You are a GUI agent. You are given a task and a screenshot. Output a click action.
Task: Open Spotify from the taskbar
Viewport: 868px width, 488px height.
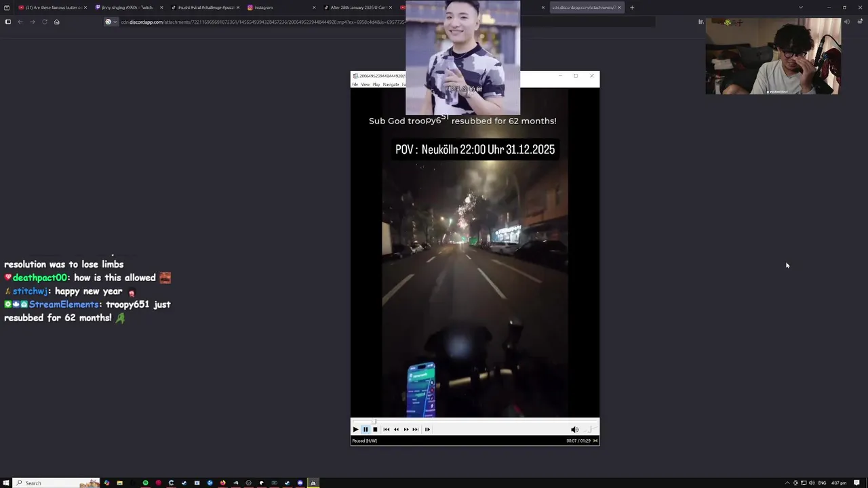(x=145, y=483)
